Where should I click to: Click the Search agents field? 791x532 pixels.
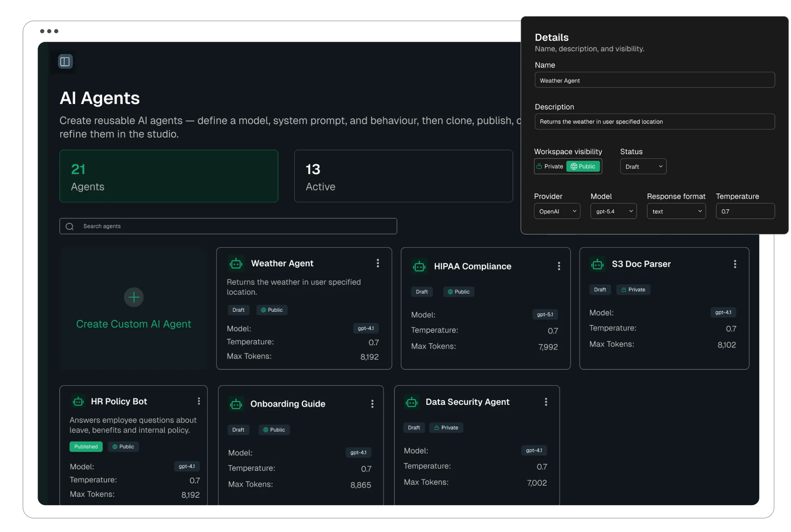(x=228, y=226)
